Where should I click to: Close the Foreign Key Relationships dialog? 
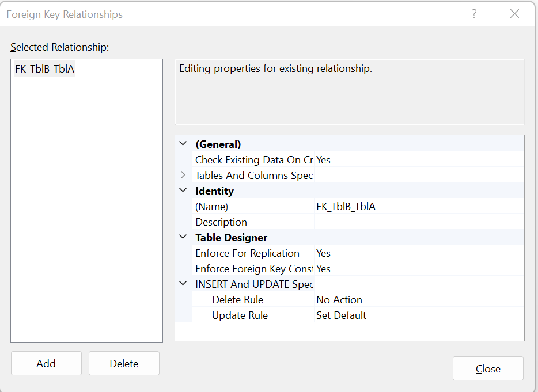tap(487, 369)
